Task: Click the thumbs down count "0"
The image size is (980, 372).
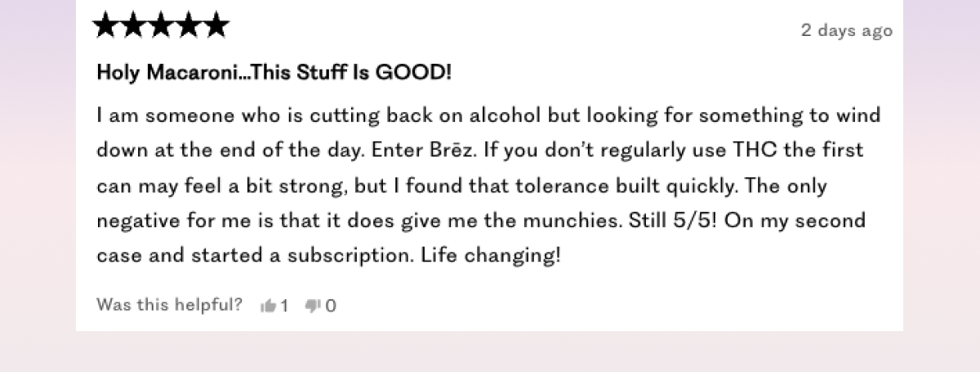Action: [x=331, y=307]
